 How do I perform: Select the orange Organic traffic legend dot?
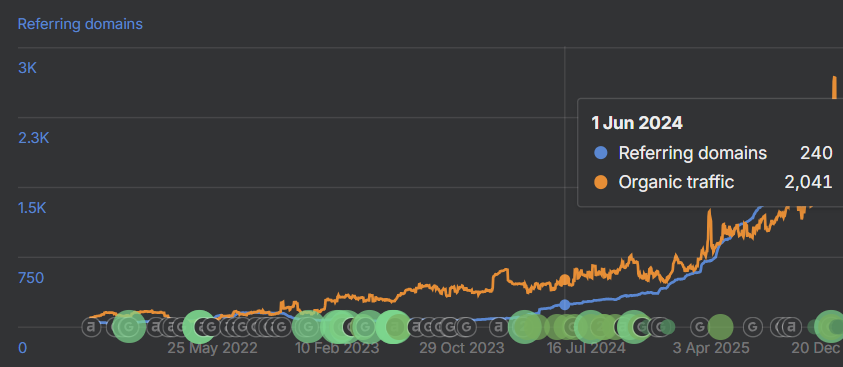pos(601,183)
